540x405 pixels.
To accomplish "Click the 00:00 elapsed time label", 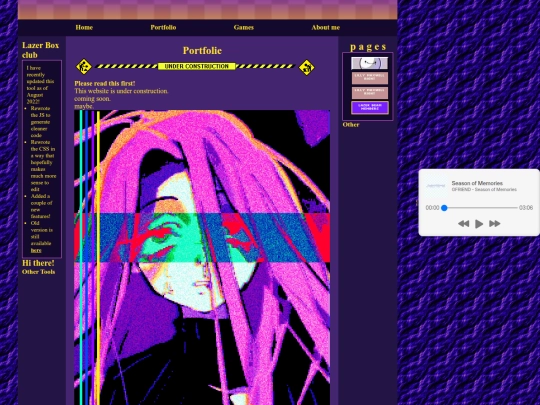I will 432,208.
